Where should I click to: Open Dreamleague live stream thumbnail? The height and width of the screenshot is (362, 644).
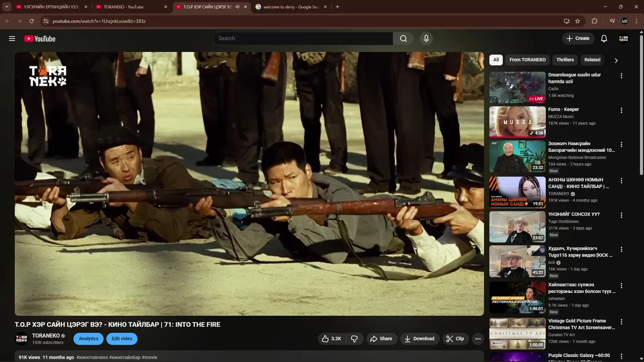(517, 87)
